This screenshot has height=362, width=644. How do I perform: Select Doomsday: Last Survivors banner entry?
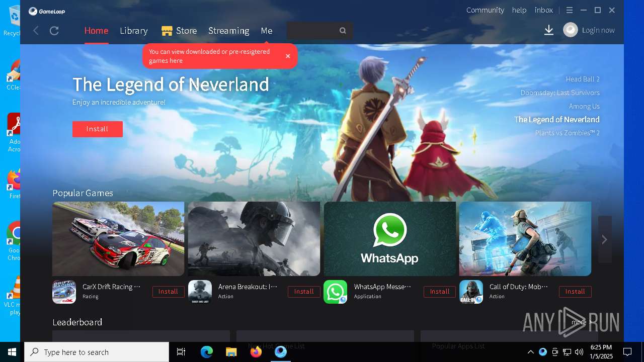click(560, 93)
